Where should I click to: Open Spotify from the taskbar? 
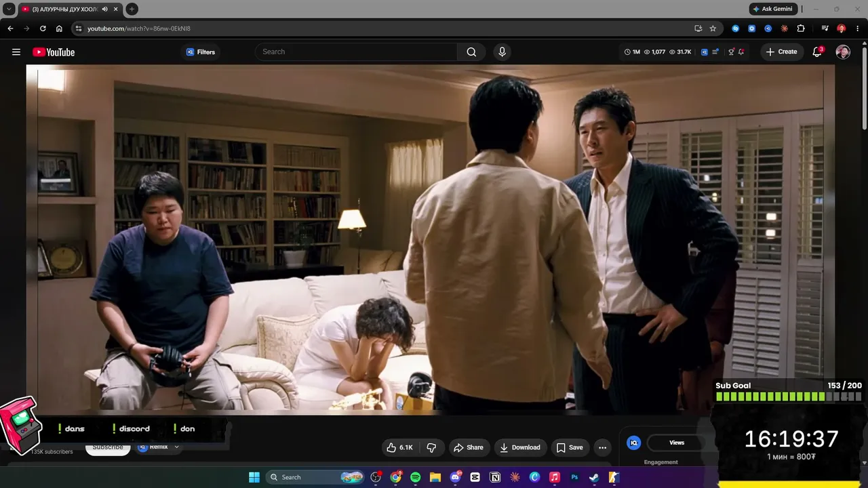[416, 477]
